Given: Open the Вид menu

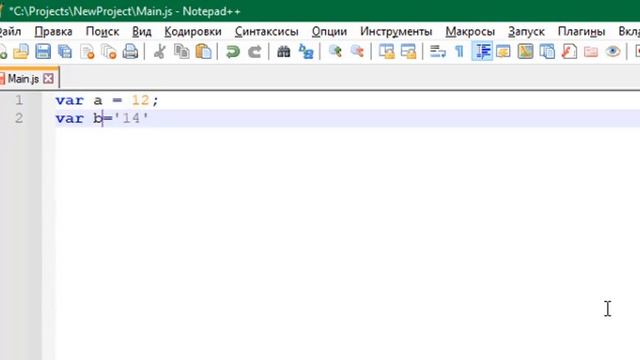Looking at the screenshot, I should tap(142, 31).
